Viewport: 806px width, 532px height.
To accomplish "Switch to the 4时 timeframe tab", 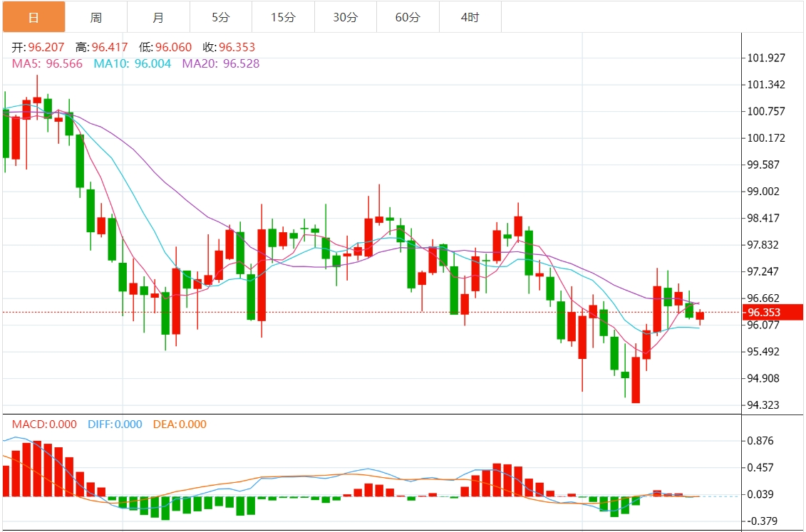I will (x=470, y=17).
